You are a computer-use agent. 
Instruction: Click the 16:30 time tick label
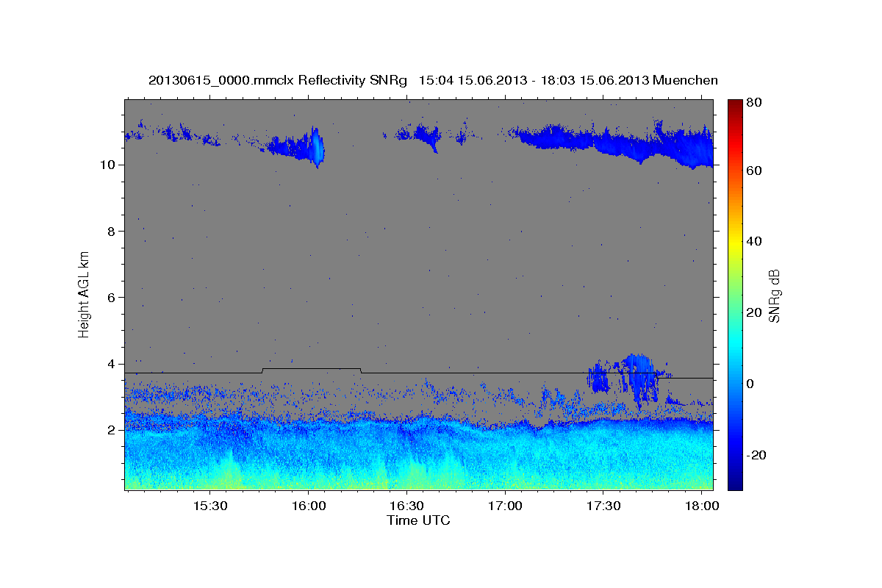pyautogui.click(x=406, y=506)
